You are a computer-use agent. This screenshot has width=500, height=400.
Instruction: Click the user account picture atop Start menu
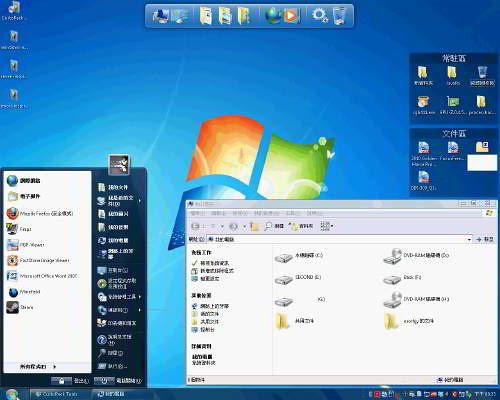pyautogui.click(x=119, y=164)
